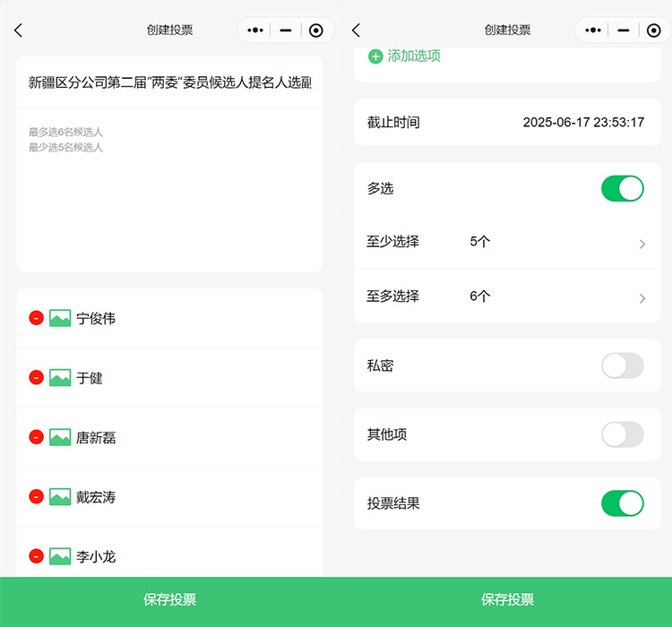Open three-dots menu in the right screen header

pyautogui.click(x=592, y=30)
